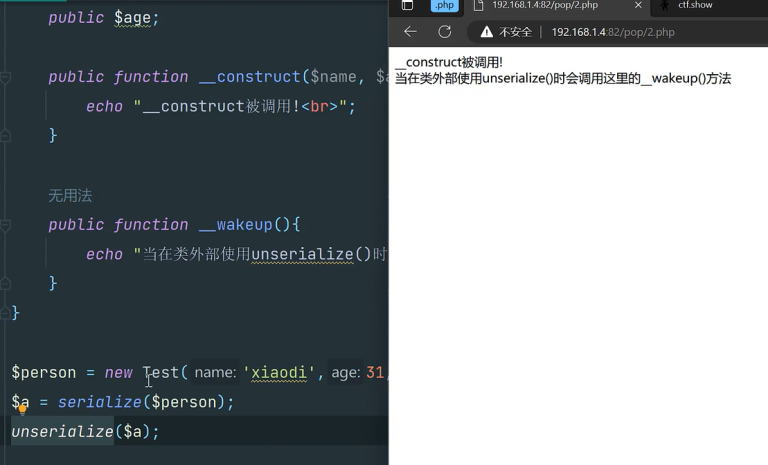This screenshot has height=465, width=768.
Task: Click the address bar showing 192.168.1.4:82/pop/2.php
Action: click(613, 32)
